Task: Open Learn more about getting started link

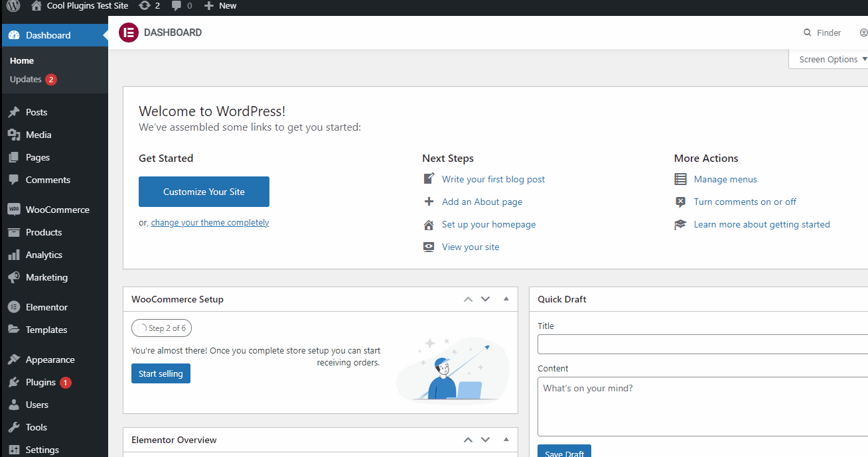Action: click(762, 224)
